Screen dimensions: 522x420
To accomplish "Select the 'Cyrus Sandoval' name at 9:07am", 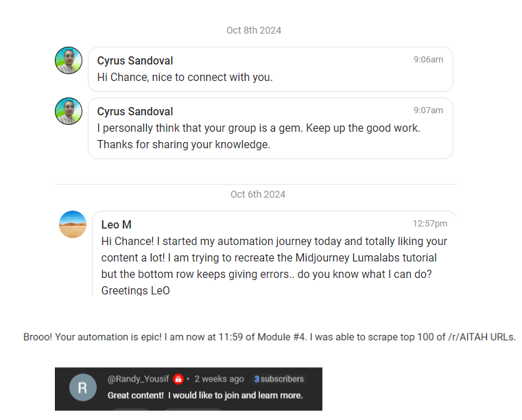I will pyautogui.click(x=135, y=112).
